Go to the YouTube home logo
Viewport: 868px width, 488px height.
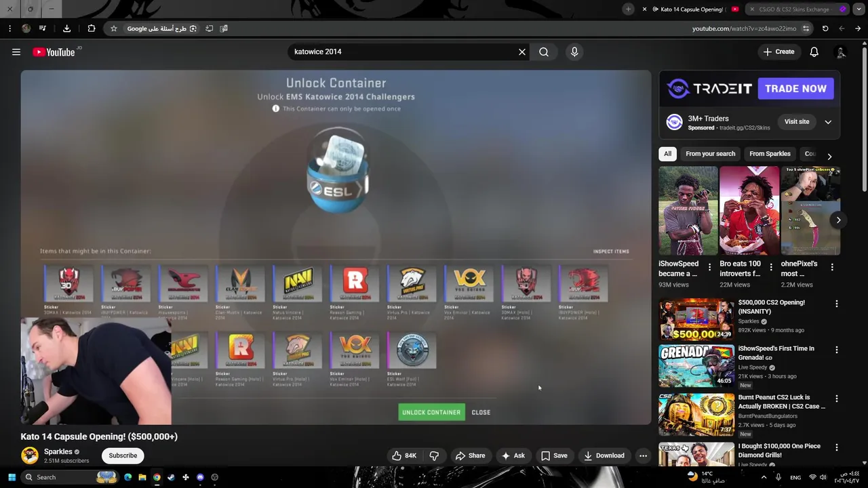pyautogui.click(x=54, y=52)
